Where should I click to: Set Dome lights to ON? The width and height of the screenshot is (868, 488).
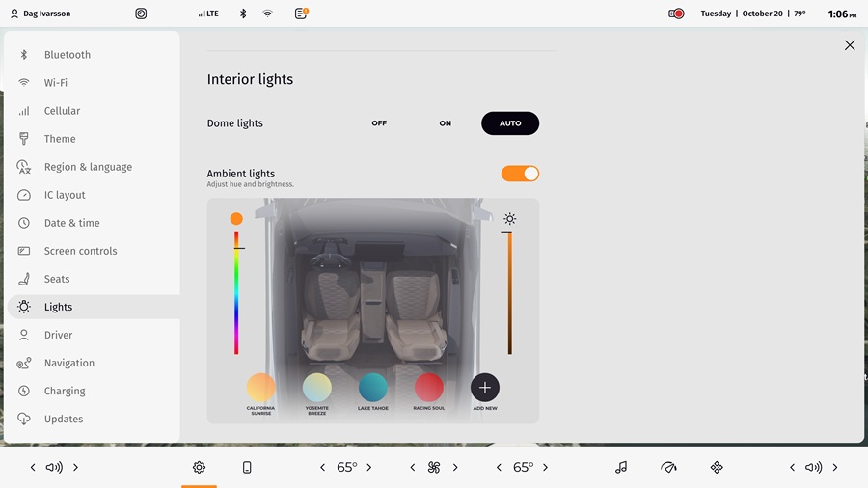click(x=445, y=123)
